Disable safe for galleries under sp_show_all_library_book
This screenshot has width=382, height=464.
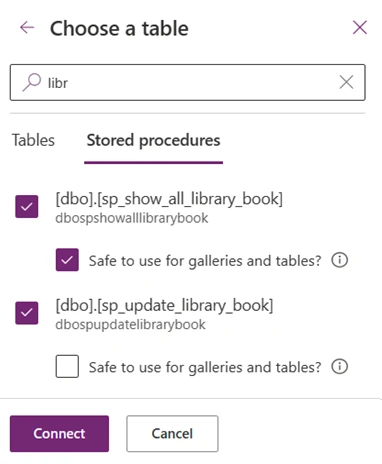[67, 260]
